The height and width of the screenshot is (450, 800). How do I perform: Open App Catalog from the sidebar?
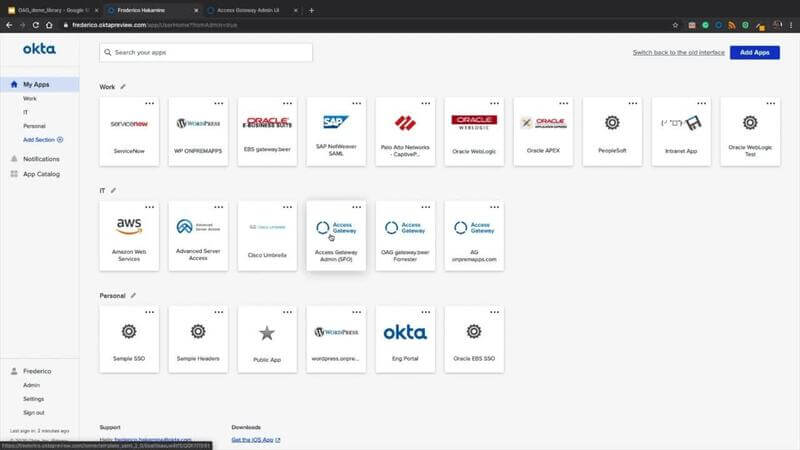click(x=41, y=174)
